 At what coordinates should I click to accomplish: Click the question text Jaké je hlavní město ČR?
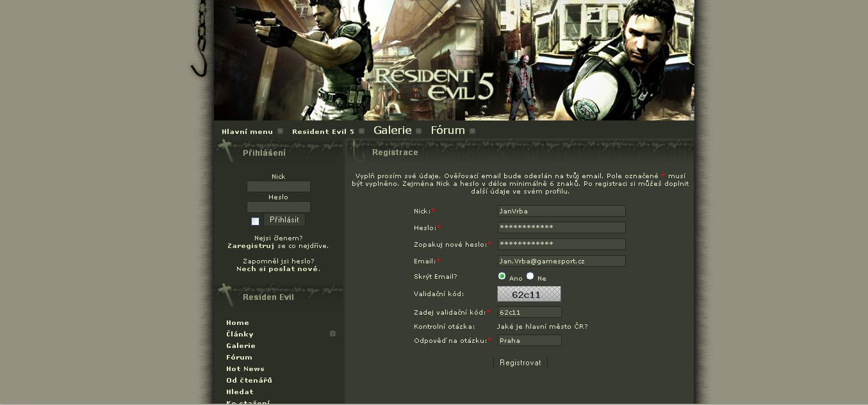(x=543, y=327)
